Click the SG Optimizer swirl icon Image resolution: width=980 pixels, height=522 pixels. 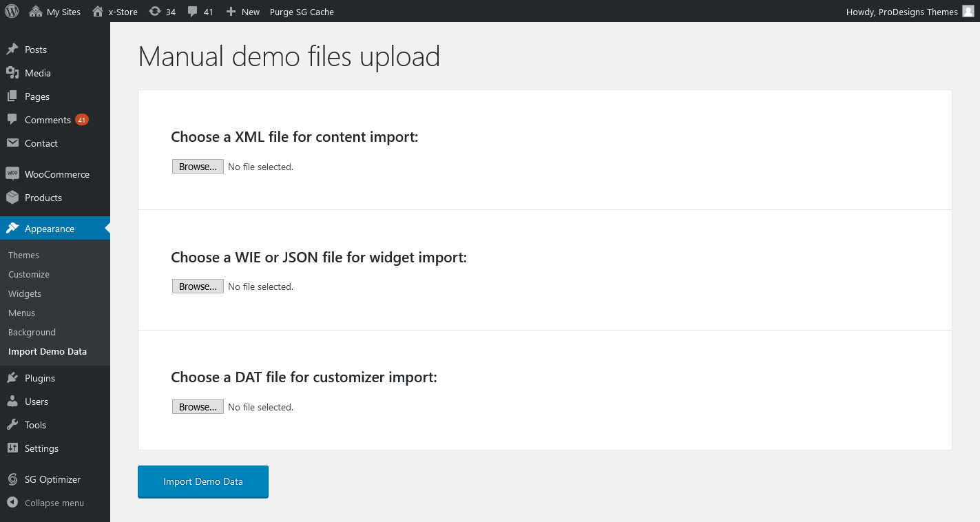pyautogui.click(x=12, y=479)
